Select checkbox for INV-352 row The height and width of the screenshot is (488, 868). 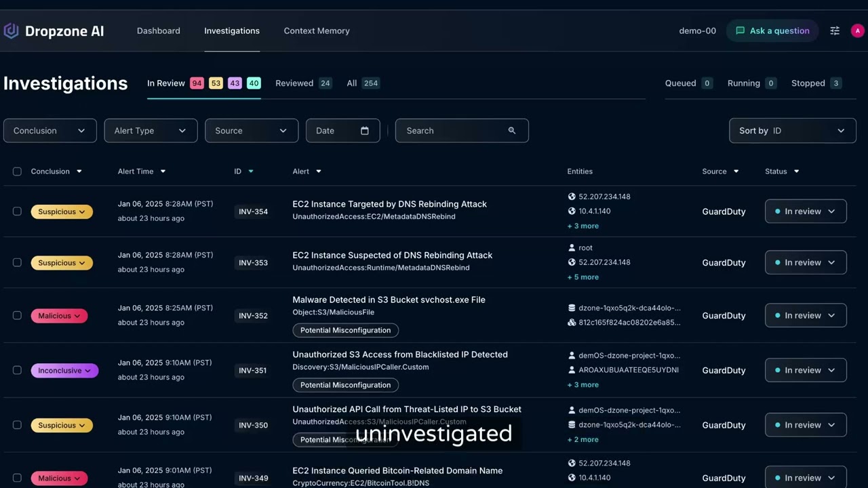[x=17, y=315]
